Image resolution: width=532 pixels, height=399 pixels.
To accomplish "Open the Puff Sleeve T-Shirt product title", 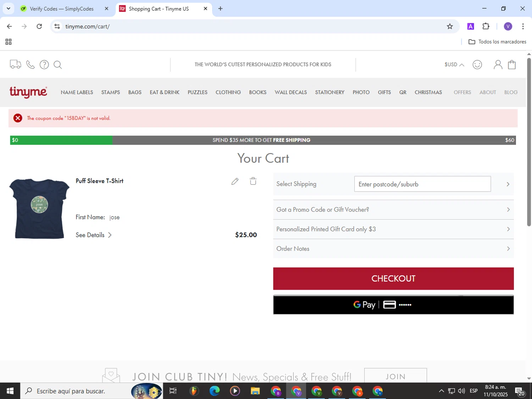I will tap(99, 181).
